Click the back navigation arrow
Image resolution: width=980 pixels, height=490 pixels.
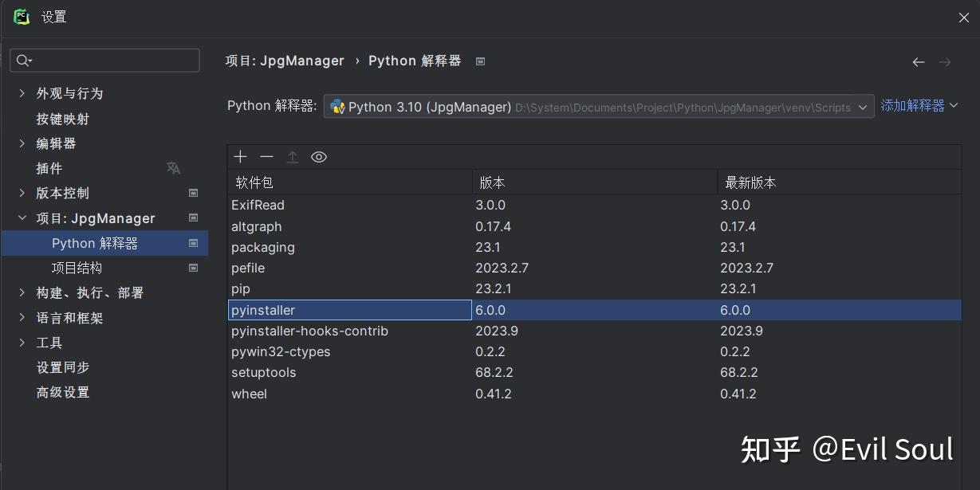(x=919, y=62)
